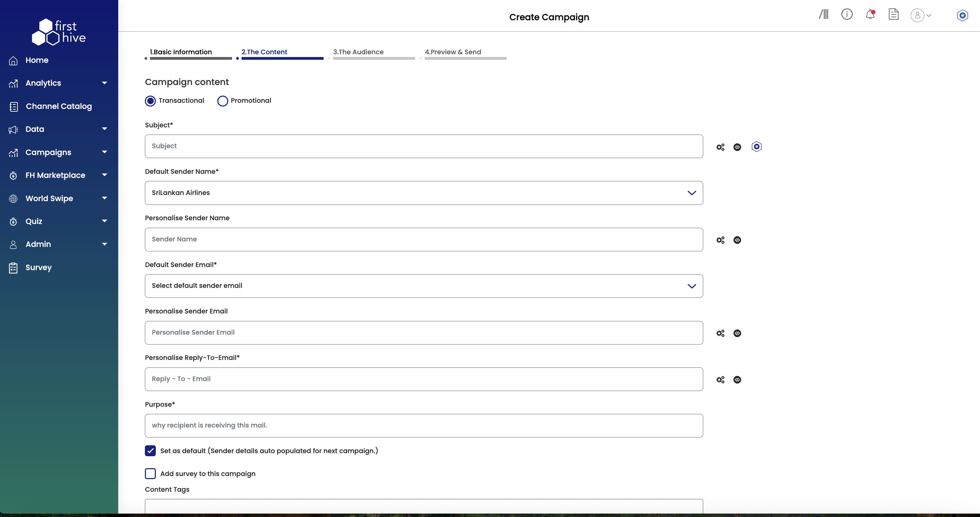Select the 2.The Content step
This screenshot has height=517, width=980.
pyautogui.click(x=264, y=52)
